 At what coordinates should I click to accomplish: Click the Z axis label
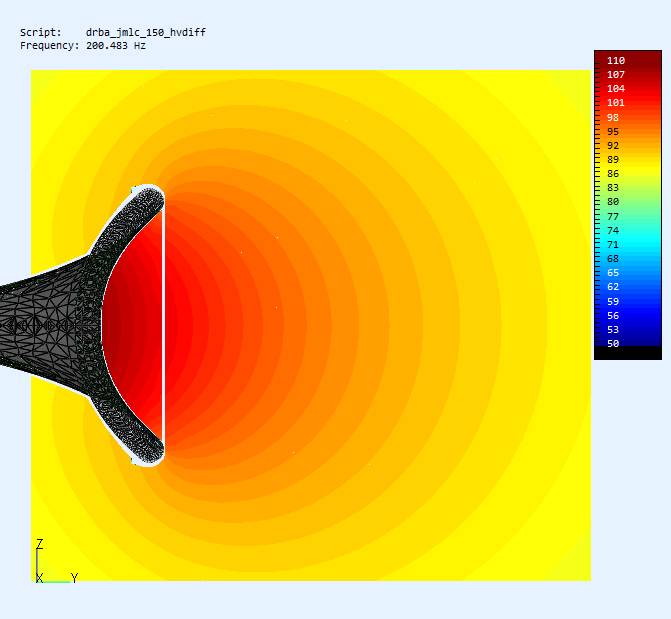click(x=39, y=544)
